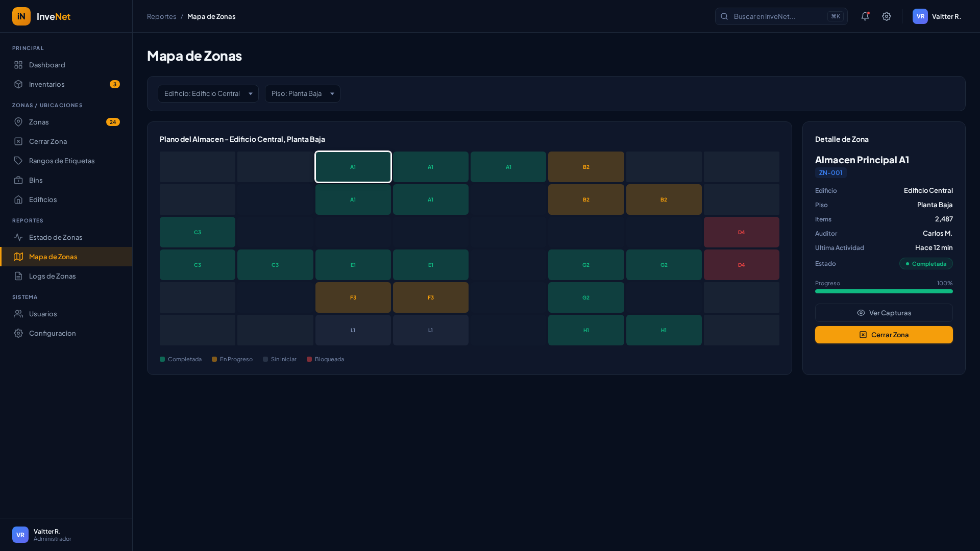Go to Logs de Zonas menu item
The width and height of the screenshot is (980, 551).
(52, 276)
